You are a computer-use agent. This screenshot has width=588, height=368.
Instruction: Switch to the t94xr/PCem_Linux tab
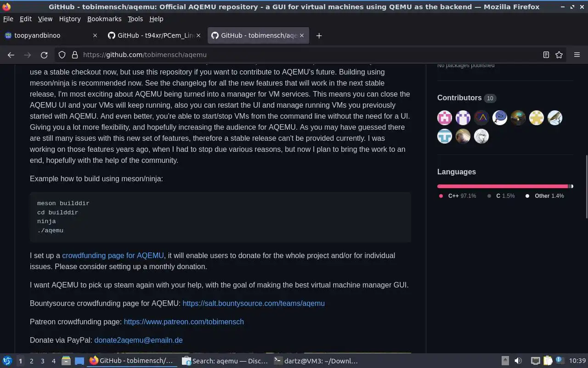click(x=155, y=35)
